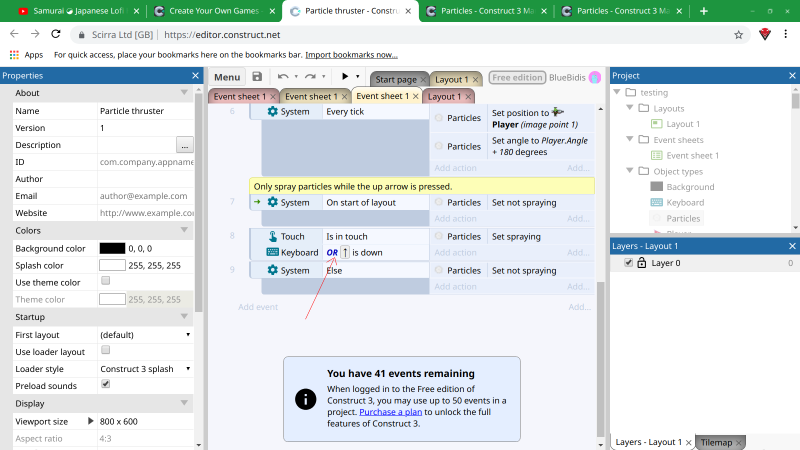Go back in browser history
Image resolution: width=800 pixels, height=450 pixels.
14,34
